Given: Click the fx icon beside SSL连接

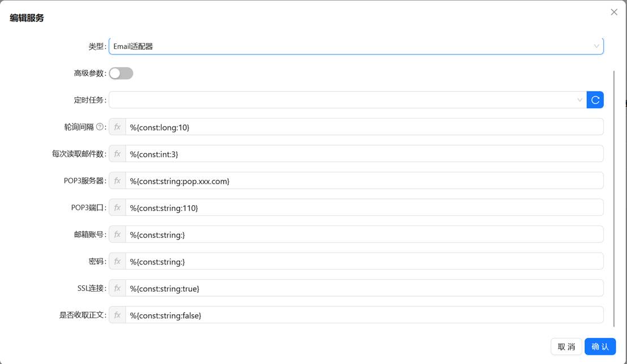Looking at the screenshot, I should [x=117, y=288].
